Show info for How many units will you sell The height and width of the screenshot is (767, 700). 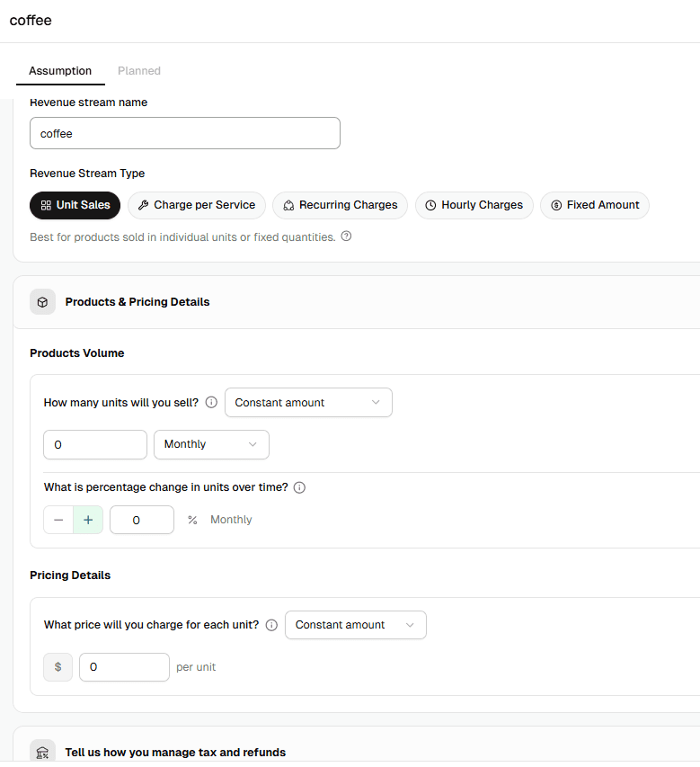pyautogui.click(x=211, y=403)
